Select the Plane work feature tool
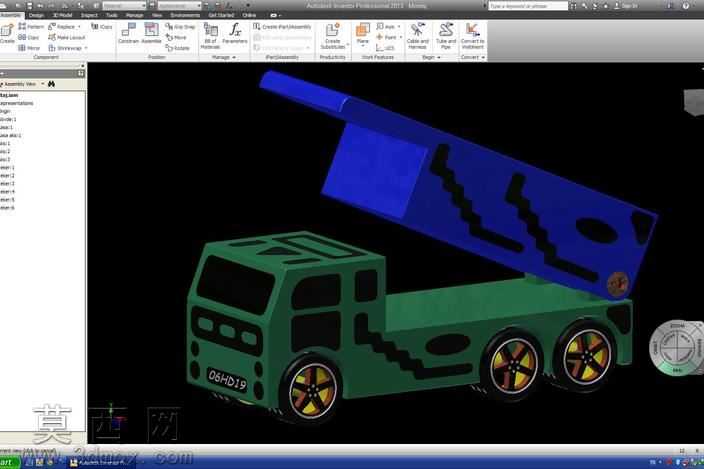 tap(362, 32)
